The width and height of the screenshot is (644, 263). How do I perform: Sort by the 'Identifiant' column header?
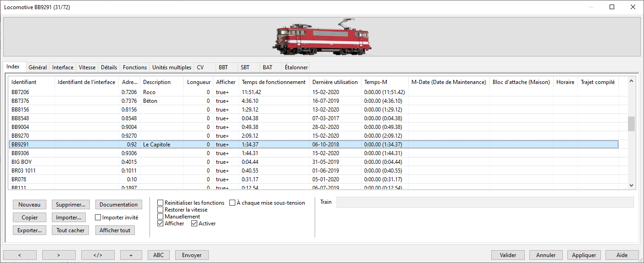click(24, 82)
